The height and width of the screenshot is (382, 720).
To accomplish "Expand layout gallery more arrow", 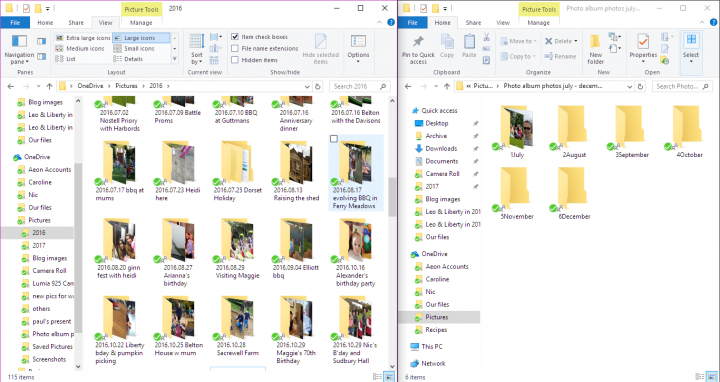I will click(174, 59).
